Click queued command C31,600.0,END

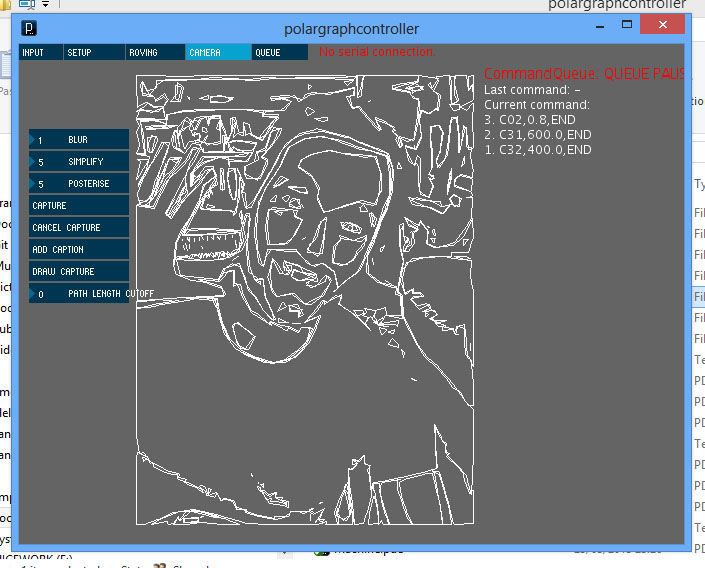click(537, 135)
